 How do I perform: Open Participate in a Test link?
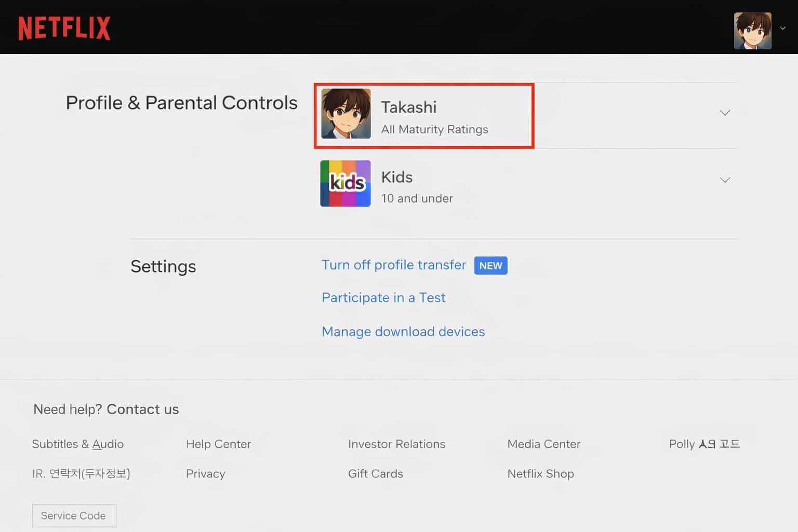pyautogui.click(x=383, y=298)
